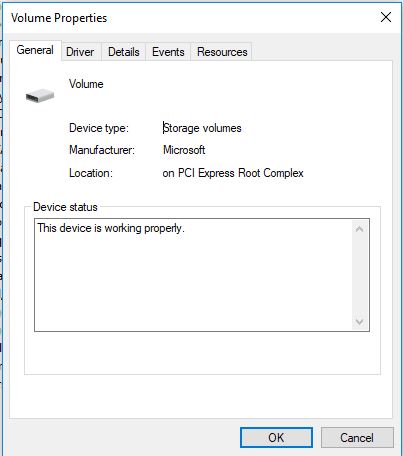Click the volume drive icon
Screen dimensions: 403x456
(x=40, y=96)
